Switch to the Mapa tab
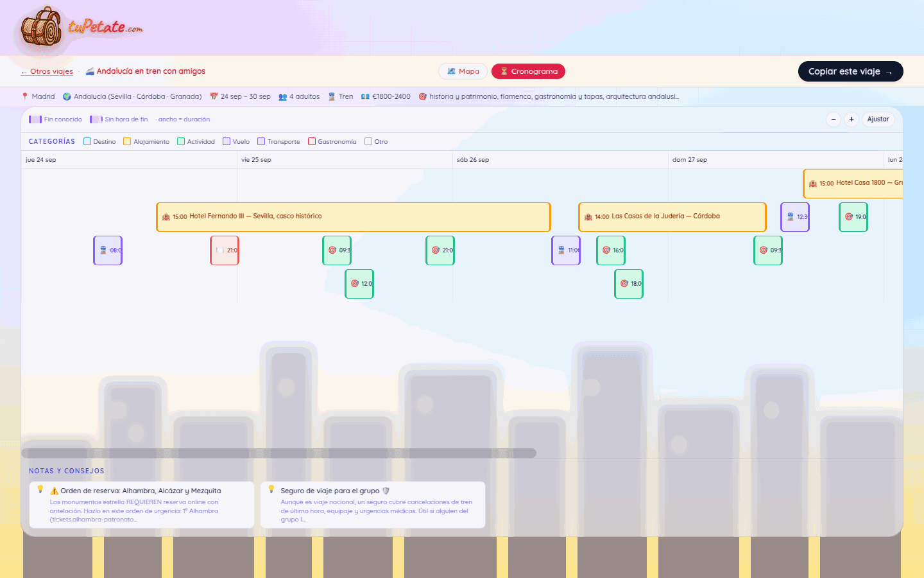Image resolution: width=924 pixels, height=578 pixels. (463, 71)
